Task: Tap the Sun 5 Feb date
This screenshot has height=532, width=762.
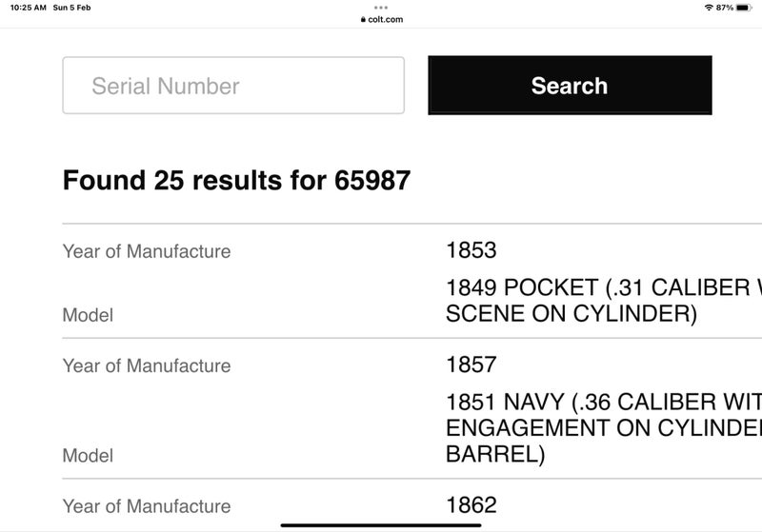Action: (x=72, y=8)
